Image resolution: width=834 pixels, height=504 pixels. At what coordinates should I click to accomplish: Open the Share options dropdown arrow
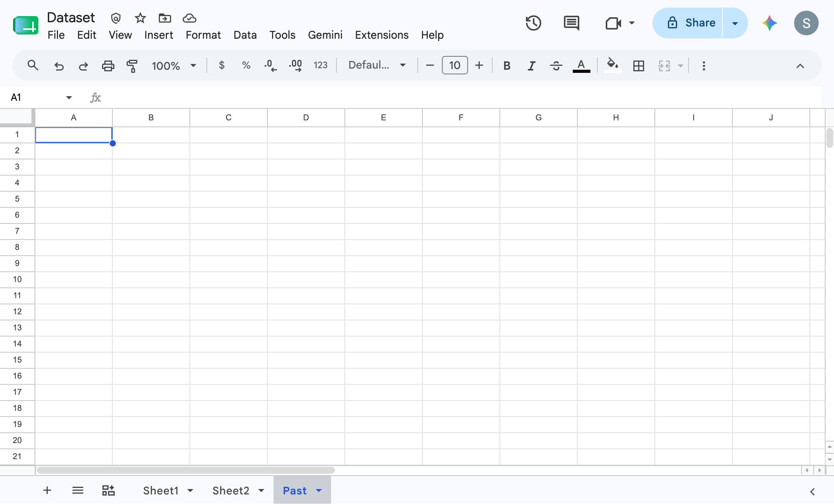pyautogui.click(x=735, y=23)
